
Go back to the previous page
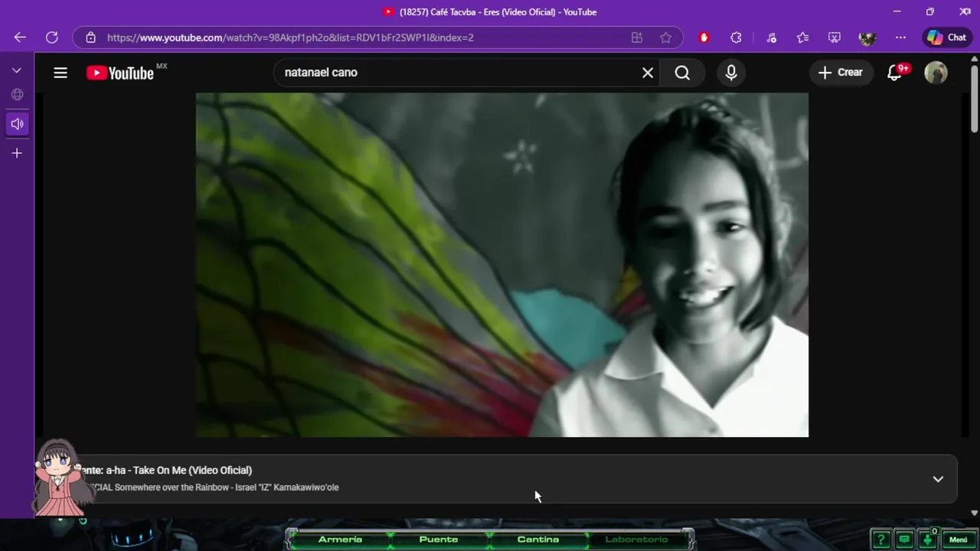[20, 37]
